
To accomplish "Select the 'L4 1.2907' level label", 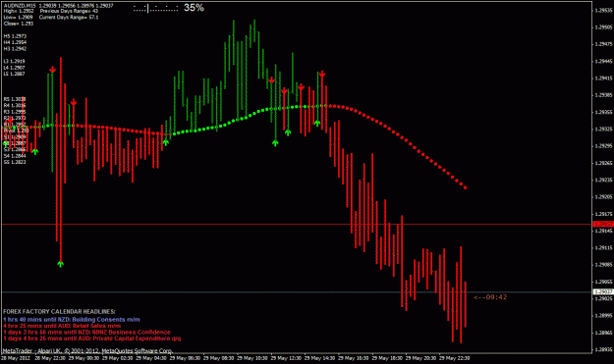I will [x=14, y=68].
